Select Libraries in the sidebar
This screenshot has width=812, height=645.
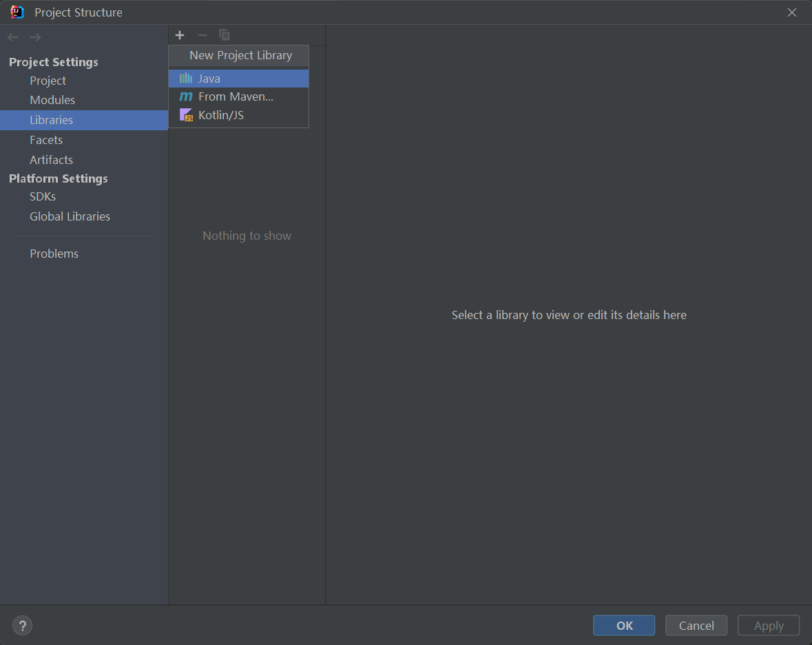coord(84,120)
